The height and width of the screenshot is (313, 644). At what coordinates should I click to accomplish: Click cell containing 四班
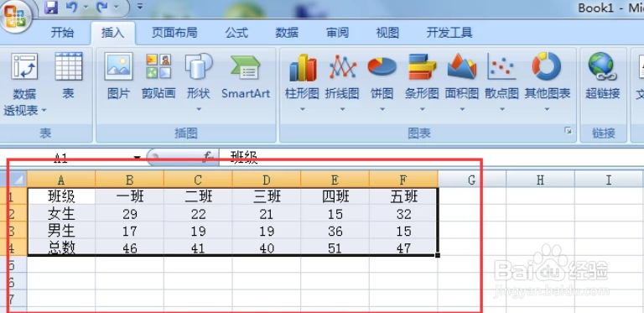coord(335,196)
